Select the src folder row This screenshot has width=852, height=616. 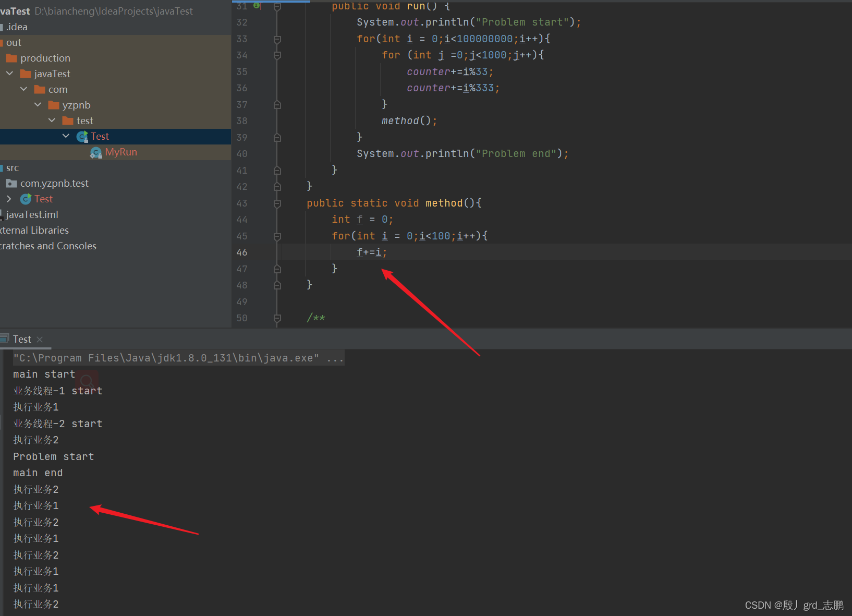pyautogui.click(x=115, y=167)
